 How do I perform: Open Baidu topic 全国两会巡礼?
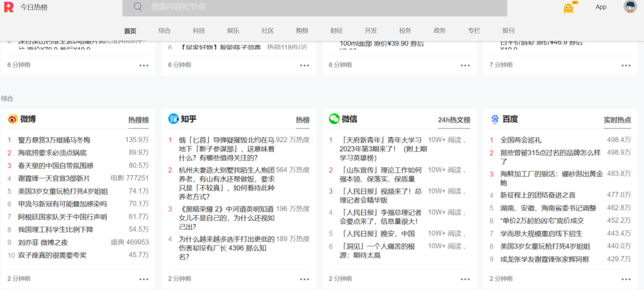[x=521, y=140]
